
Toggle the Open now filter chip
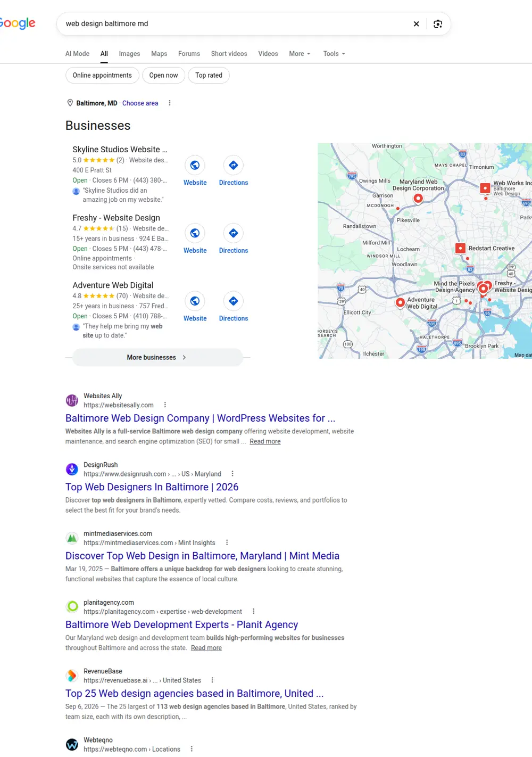(x=163, y=75)
